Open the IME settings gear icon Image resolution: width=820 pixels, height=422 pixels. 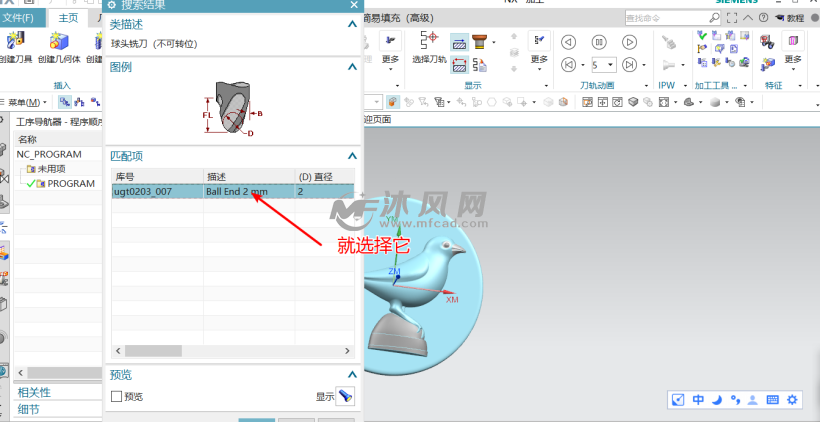pos(792,400)
